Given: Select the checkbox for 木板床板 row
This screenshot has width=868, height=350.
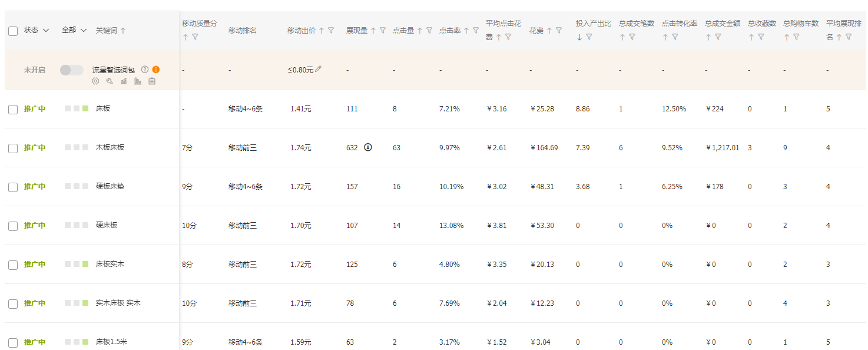Looking at the screenshot, I should 13,148.
